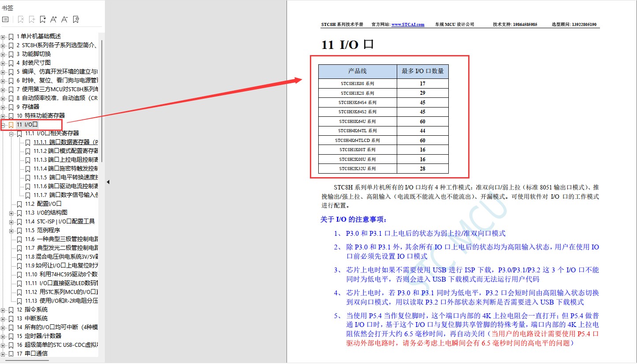Expand bookmark '15 定时器/计数器'
Viewport: 637px width, 364px height.
pyautogui.click(x=3, y=336)
